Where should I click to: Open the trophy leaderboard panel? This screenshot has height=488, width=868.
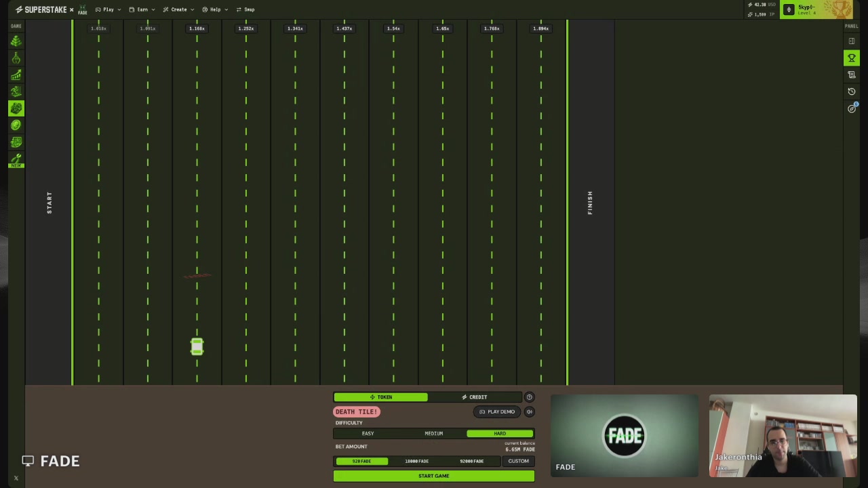(x=852, y=58)
